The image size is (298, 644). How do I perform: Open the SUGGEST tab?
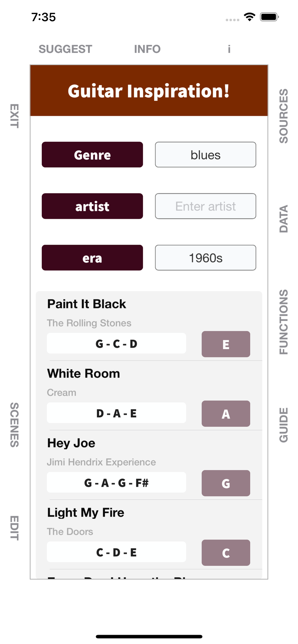point(65,49)
